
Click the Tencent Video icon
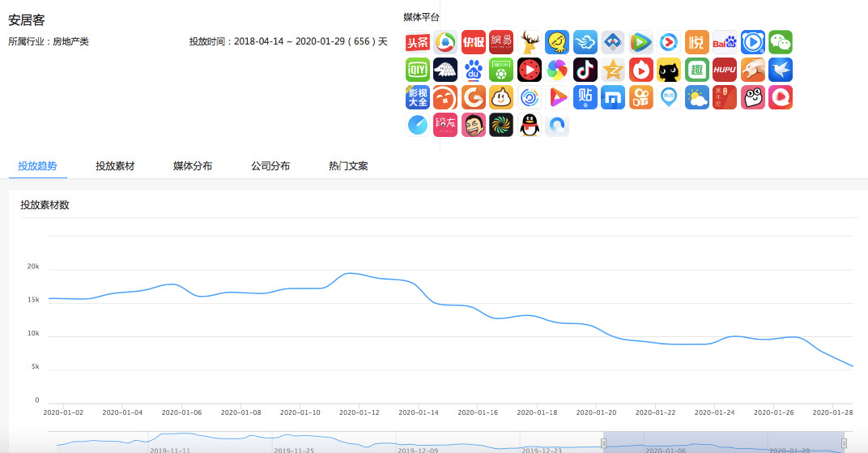(640, 42)
